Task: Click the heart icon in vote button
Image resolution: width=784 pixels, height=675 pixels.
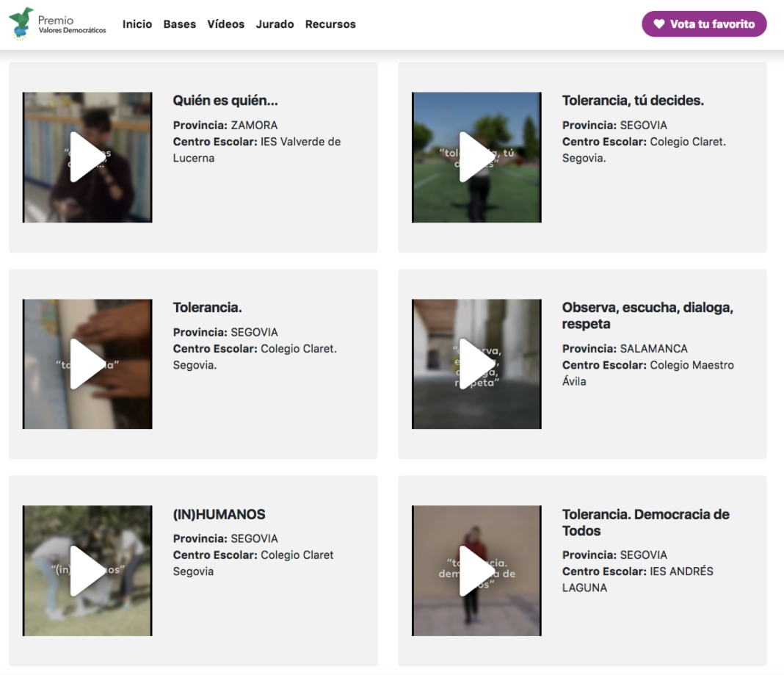Action: (x=658, y=24)
